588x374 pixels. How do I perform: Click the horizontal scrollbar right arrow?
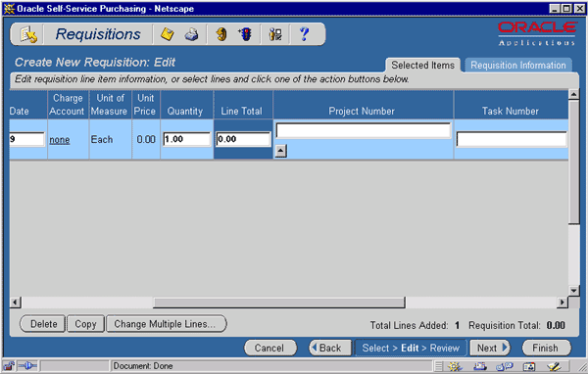(563, 303)
